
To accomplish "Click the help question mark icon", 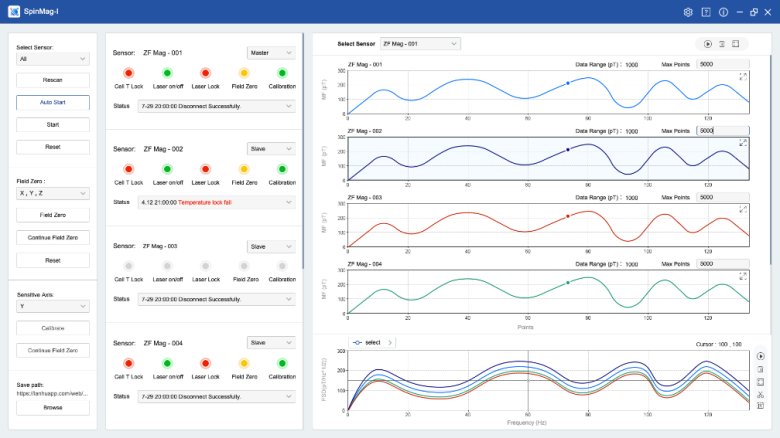I will click(x=706, y=12).
